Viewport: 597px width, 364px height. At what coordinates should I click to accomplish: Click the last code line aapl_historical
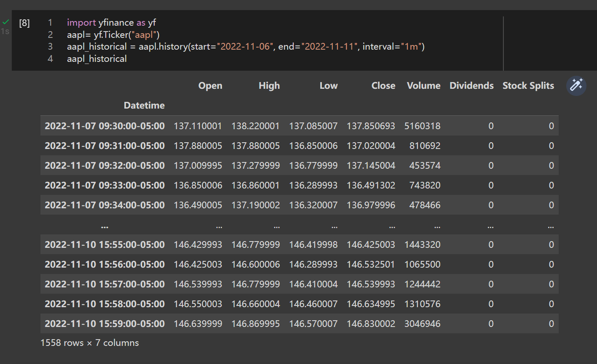tap(96, 59)
